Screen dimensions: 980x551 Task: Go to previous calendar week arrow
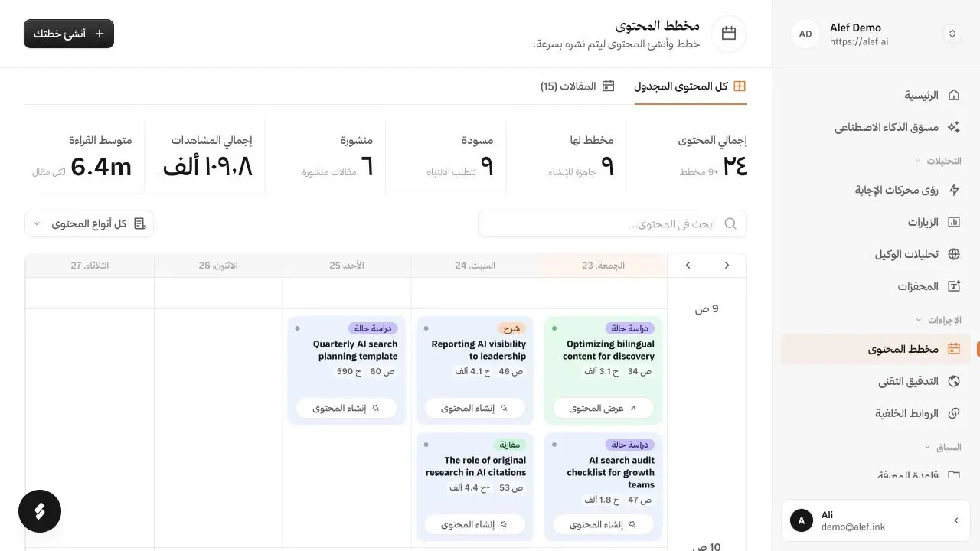[727, 265]
